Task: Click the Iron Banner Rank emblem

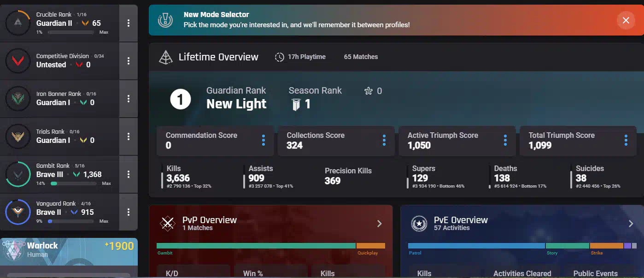Action: (18, 99)
